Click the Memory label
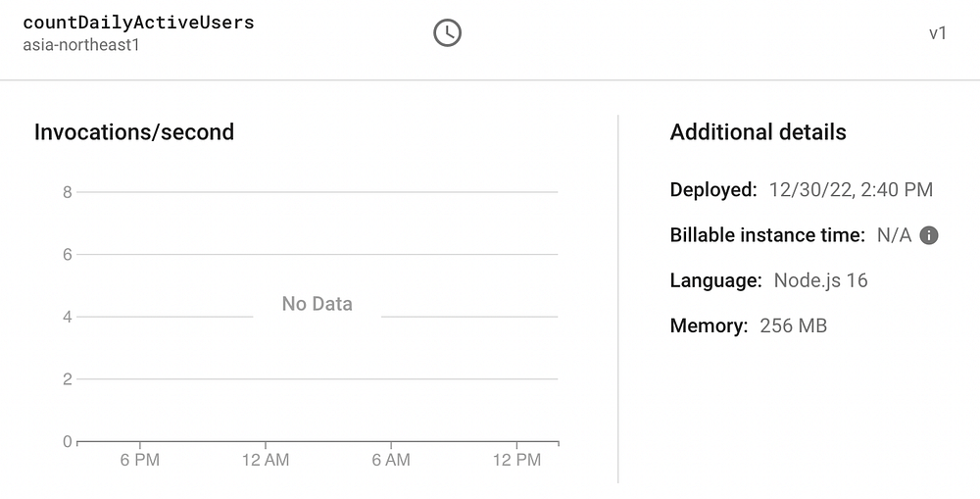 (x=709, y=325)
